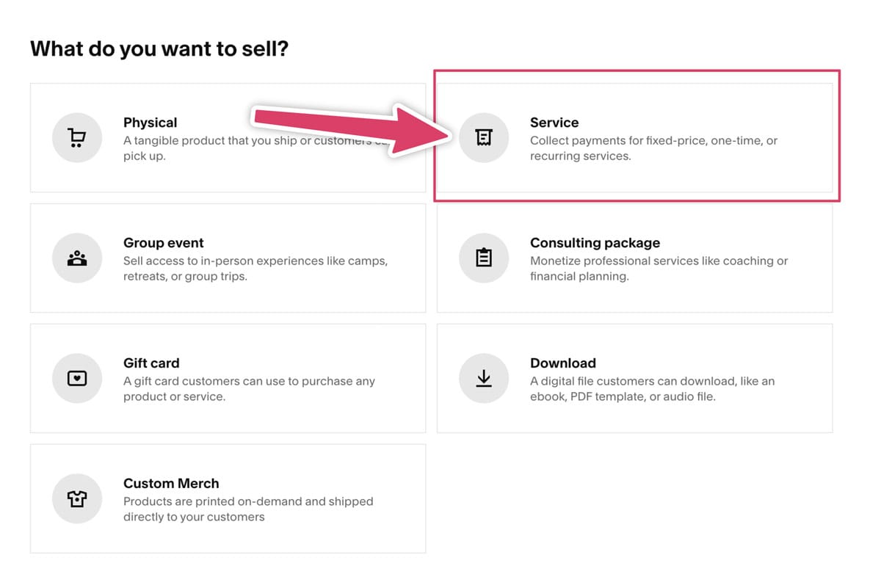
Task: Select the Custom Merch heading
Action: coord(171,484)
